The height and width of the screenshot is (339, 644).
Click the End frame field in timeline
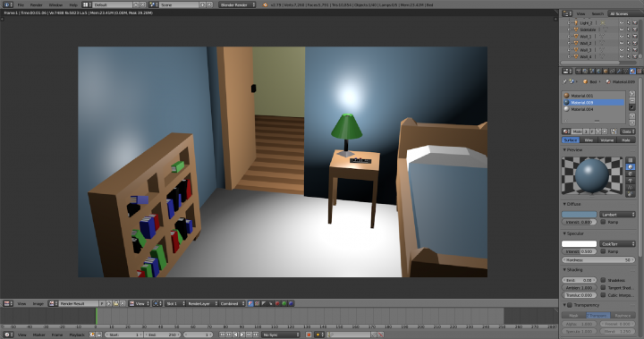pos(162,335)
